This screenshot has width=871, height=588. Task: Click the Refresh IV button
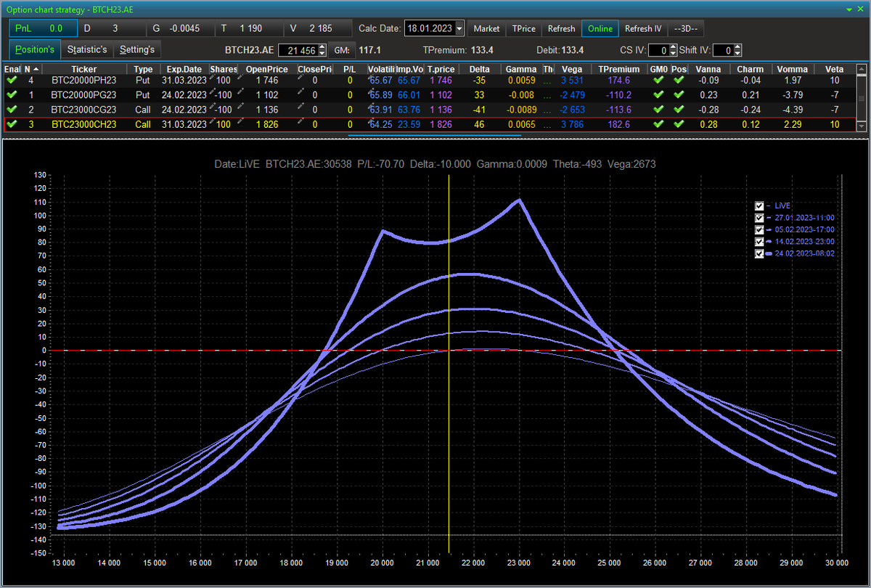point(643,28)
